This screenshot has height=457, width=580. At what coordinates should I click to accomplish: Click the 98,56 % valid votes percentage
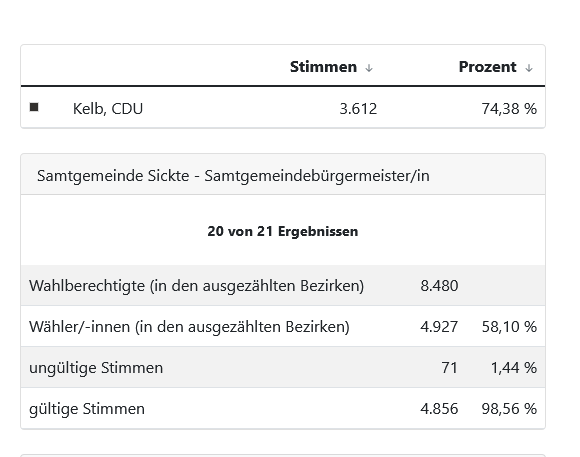click(509, 409)
